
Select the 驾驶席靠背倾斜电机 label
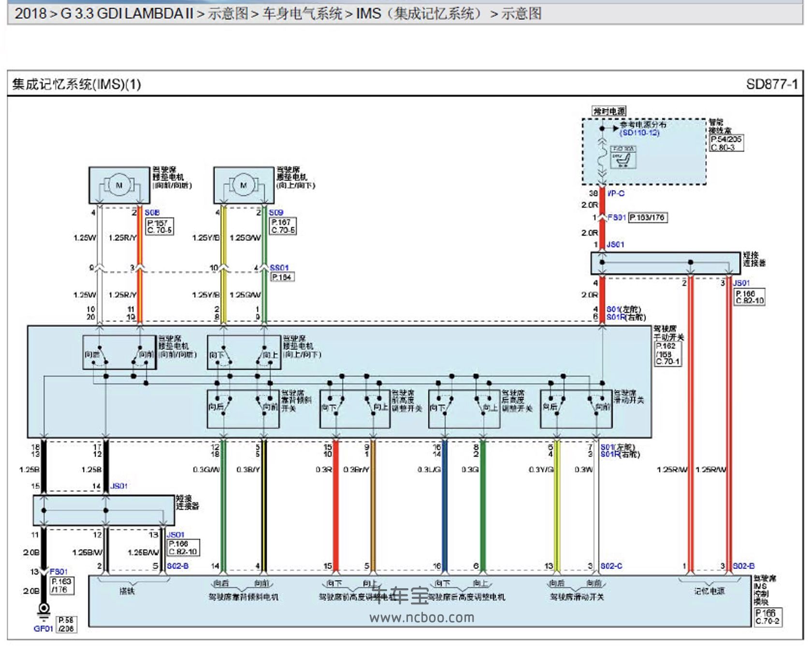pyautogui.click(x=243, y=597)
